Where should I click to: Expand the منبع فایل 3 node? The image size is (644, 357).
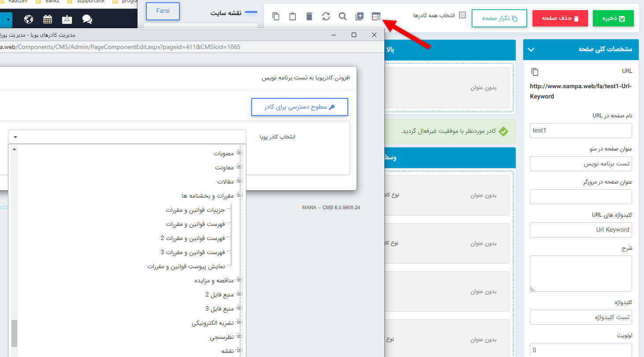pos(240,308)
